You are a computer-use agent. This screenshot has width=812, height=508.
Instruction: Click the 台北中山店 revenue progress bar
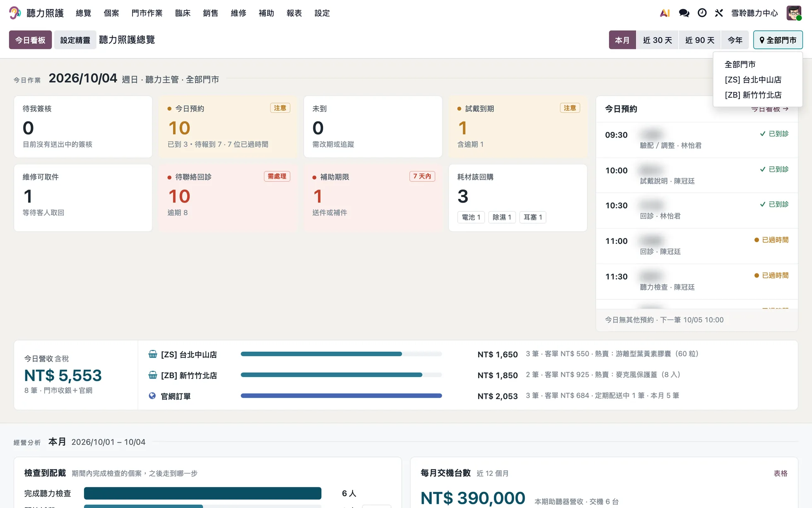[341, 354]
